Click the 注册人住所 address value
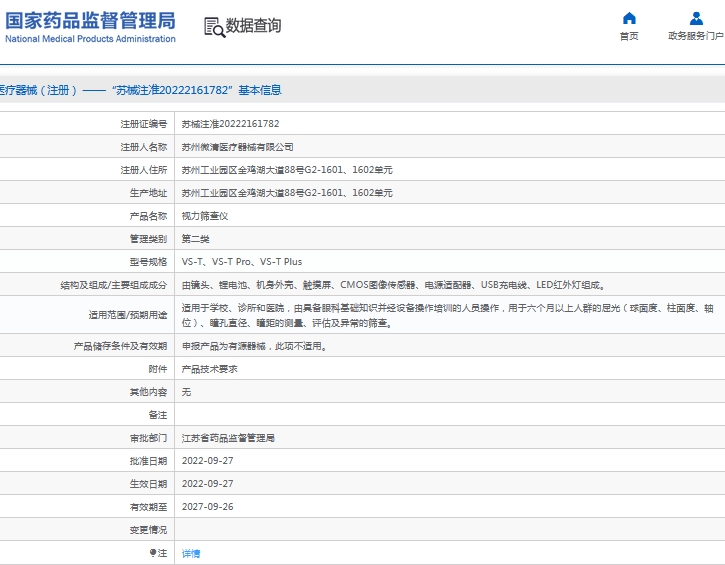 [x=287, y=170]
